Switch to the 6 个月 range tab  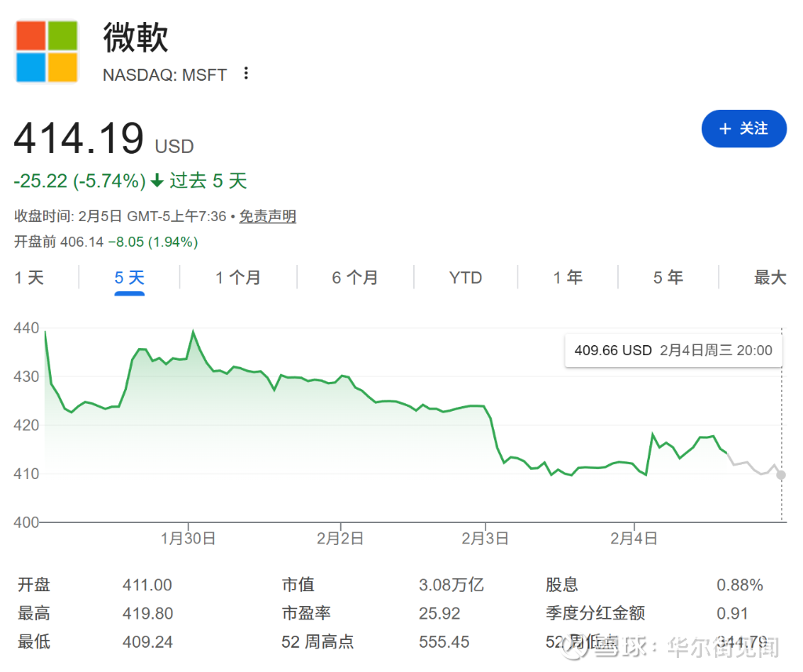(354, 278)
